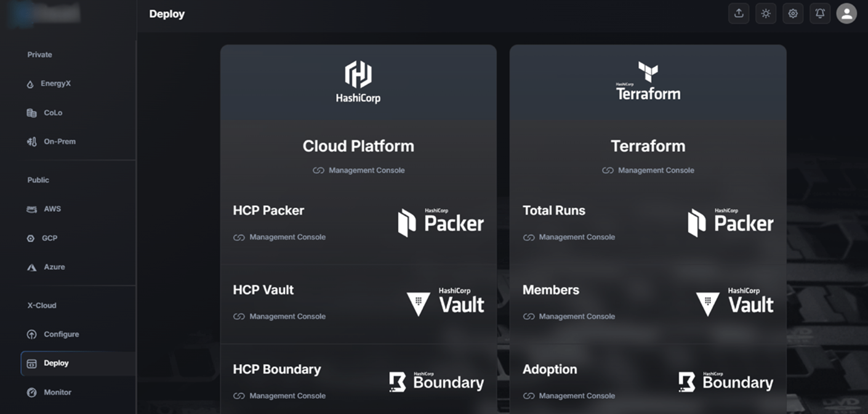Click the On-Prem sidebar icon

(x=31, y=142)
